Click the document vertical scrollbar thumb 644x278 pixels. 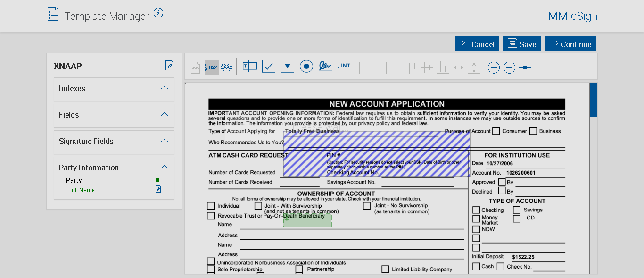(x=594, y=100)
